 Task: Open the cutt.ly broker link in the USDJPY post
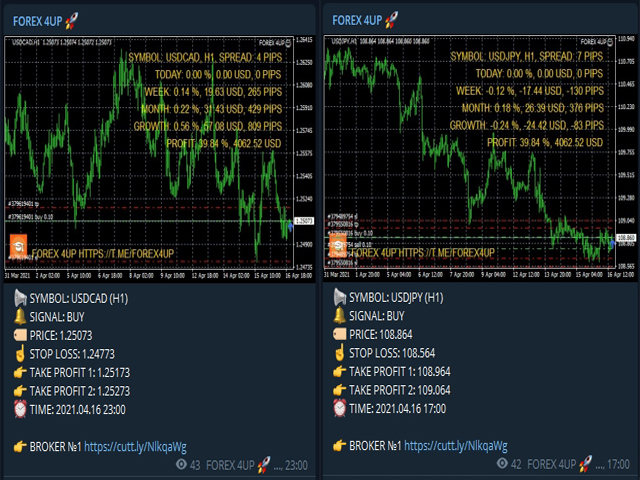(456, 446)
